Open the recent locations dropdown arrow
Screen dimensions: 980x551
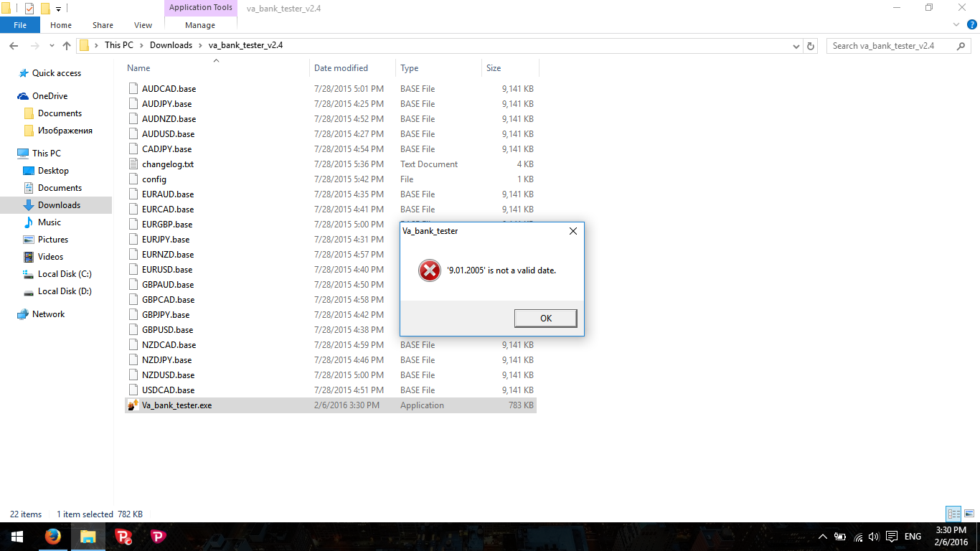(52, 46)
